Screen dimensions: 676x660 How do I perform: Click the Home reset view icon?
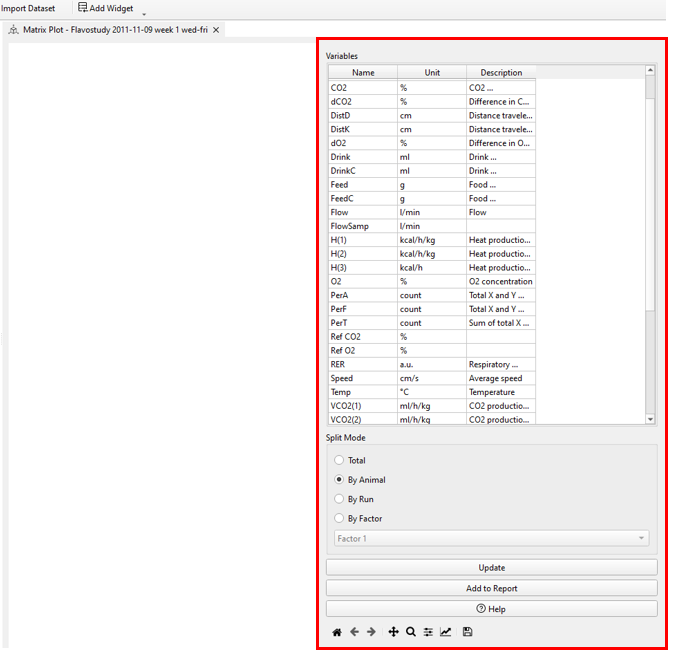tap(337, 632)
